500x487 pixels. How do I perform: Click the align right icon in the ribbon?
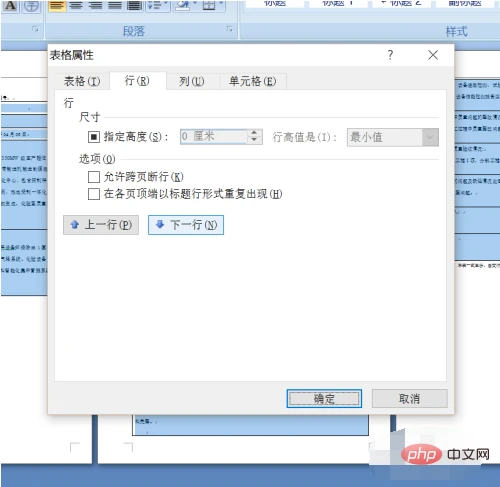(x=96, y=6)
